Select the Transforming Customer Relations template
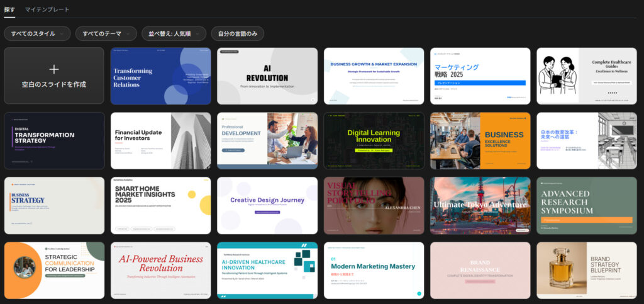Image resolution: width=644 pixels, height=304 pixels. 160,76
